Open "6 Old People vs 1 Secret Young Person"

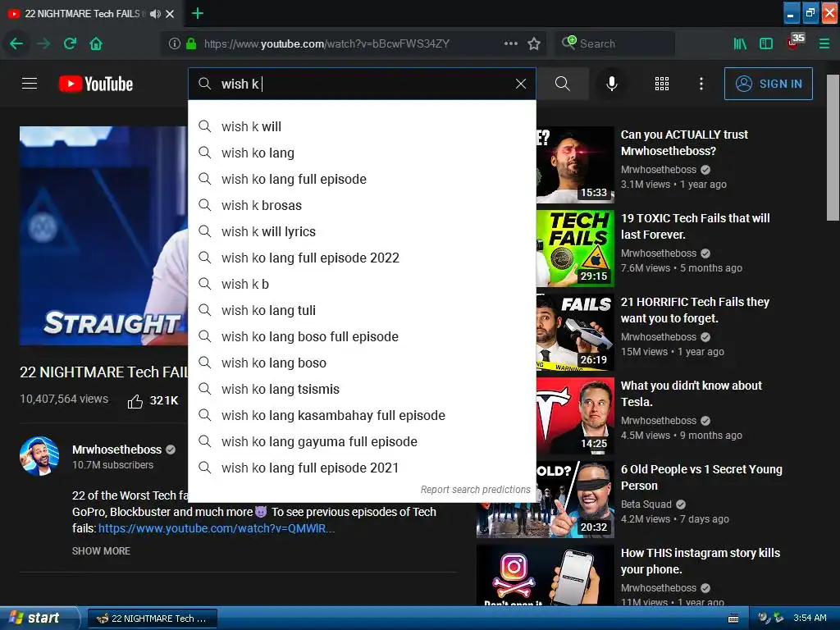click(701, 477)
